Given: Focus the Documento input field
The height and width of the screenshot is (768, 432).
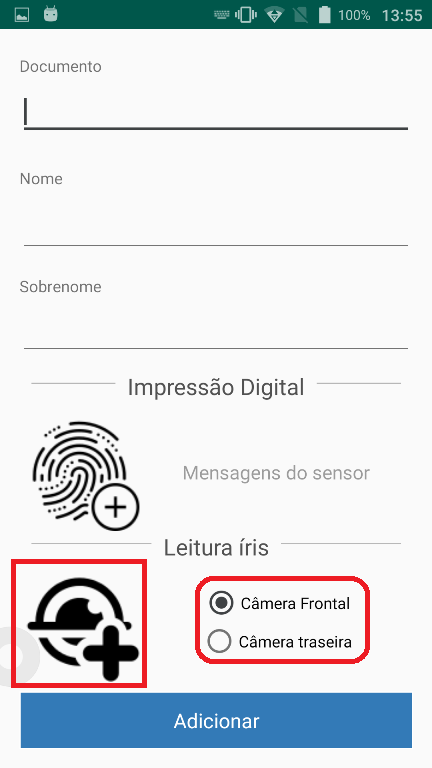Looking at the screenshot, I should coord(216,112).
